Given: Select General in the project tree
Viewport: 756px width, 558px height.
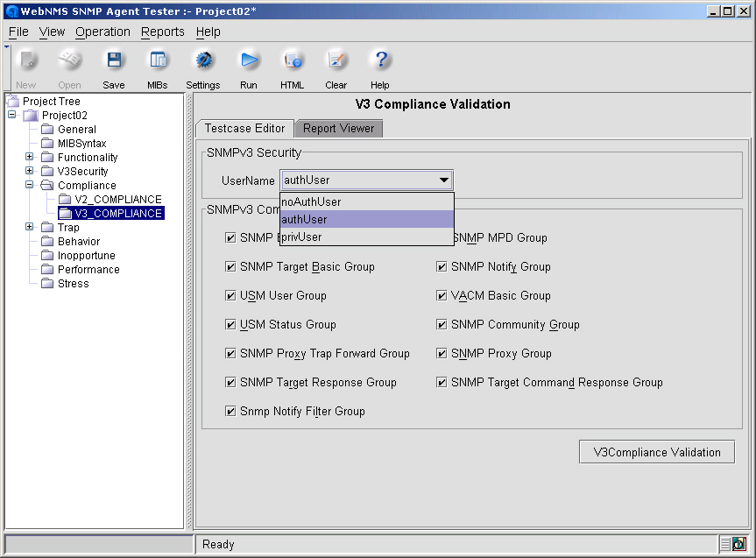Looking at the screenshot, I should (77, 130).
